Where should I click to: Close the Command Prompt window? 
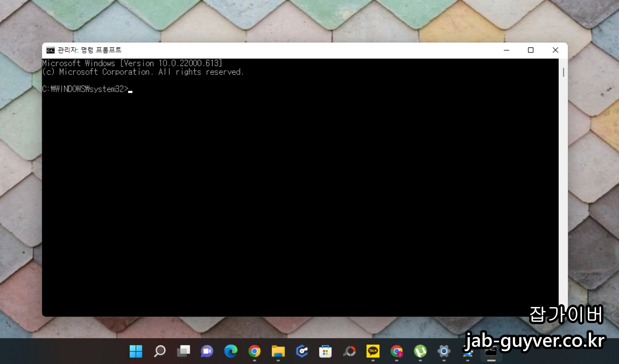pos(555,50)
